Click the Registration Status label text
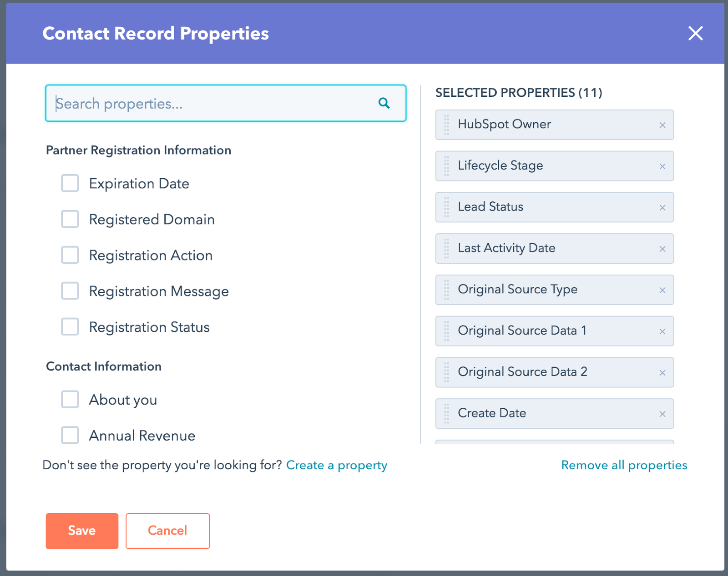Screen dimensions: 728x576 pyautogui.click(x=149, y=327)
